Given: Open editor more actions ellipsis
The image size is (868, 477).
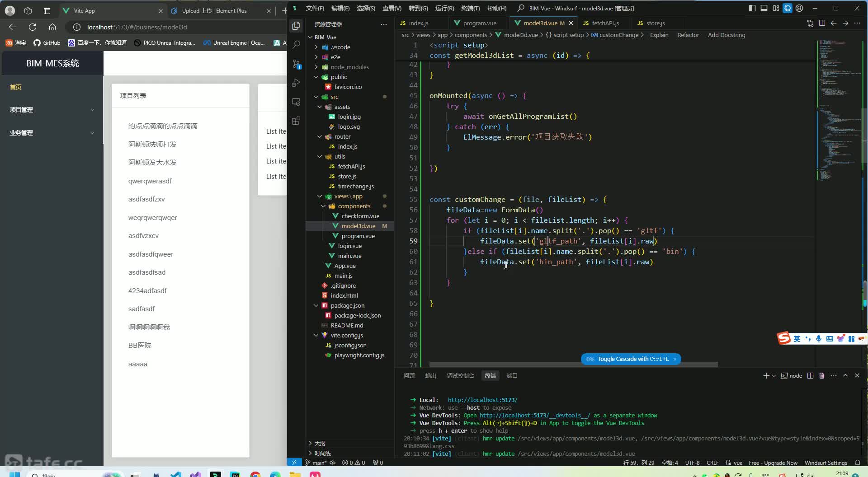Looking at the screenshot, I should (857, 23).
